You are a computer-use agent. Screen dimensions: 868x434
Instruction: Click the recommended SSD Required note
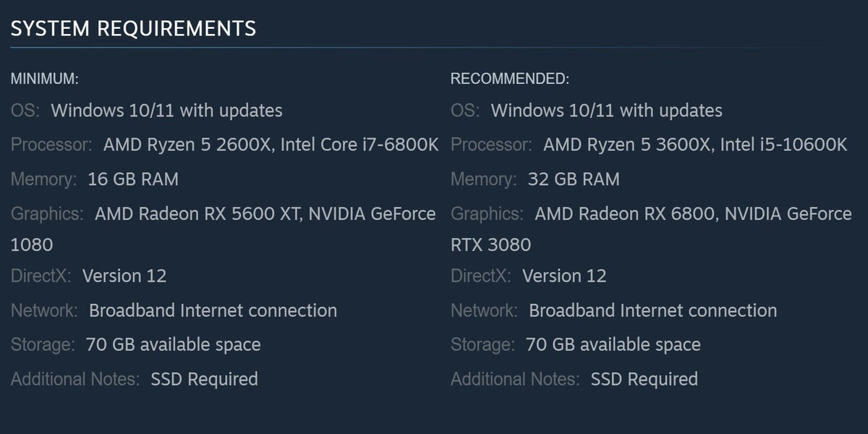point(644,378)
